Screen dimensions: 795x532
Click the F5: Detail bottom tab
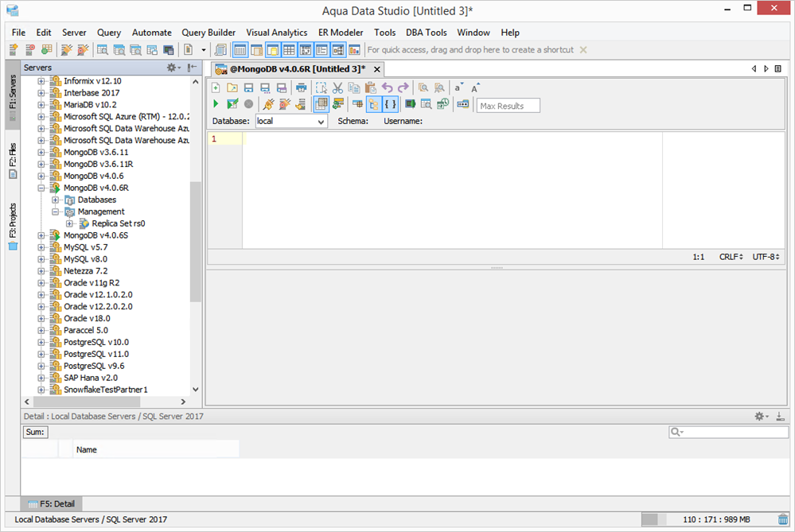click(x=52, y=504)
